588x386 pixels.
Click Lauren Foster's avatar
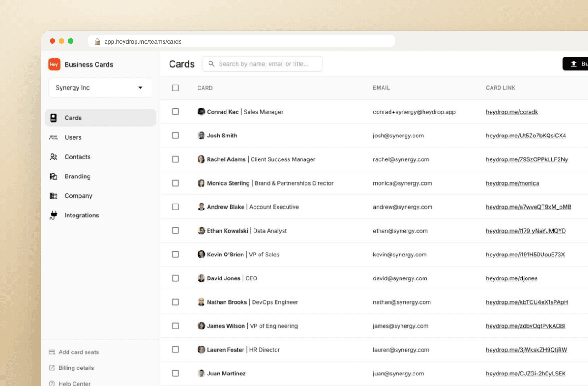pos(201,350)
